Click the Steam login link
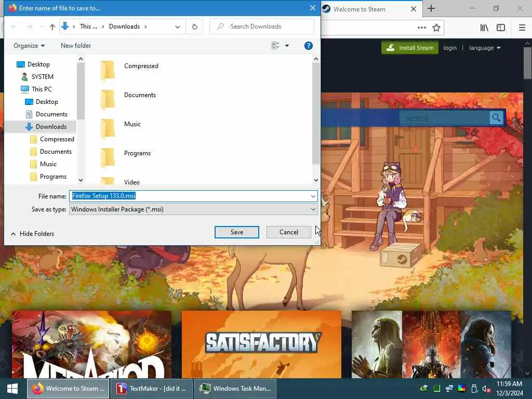 pyautogui.click(x=450, y=48)
